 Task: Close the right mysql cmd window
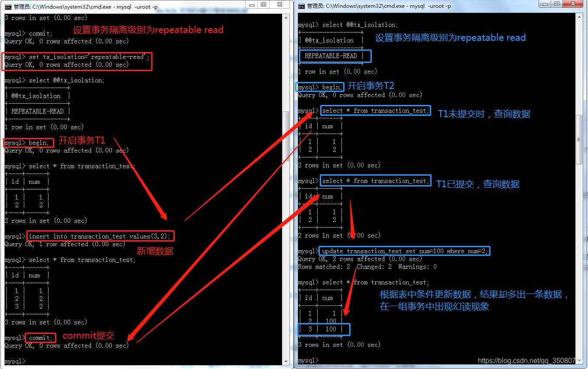[x=573, y=4]
